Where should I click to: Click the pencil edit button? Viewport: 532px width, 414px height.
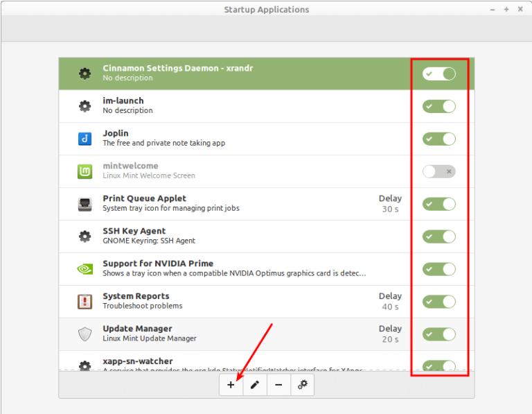pos(255,385)
